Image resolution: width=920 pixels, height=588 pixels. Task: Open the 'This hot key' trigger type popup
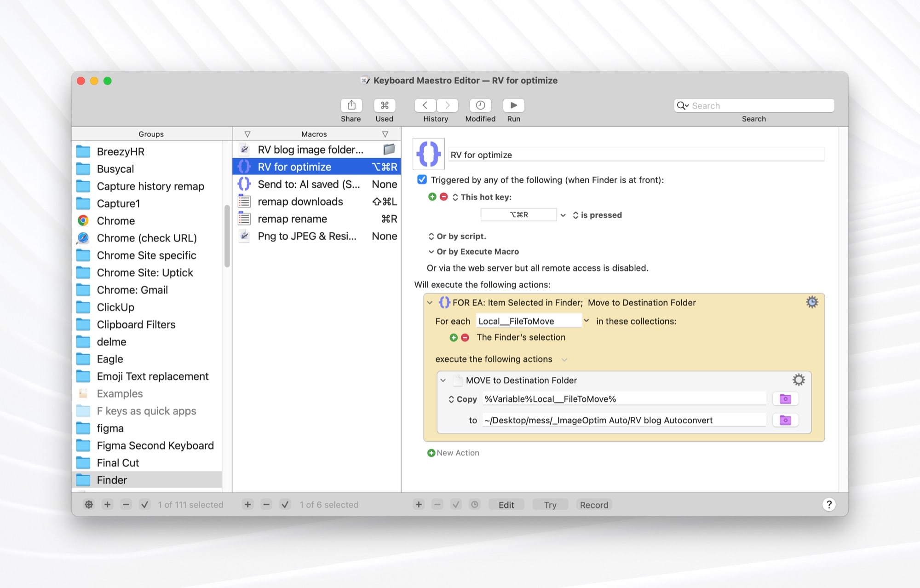pos(483,197)
